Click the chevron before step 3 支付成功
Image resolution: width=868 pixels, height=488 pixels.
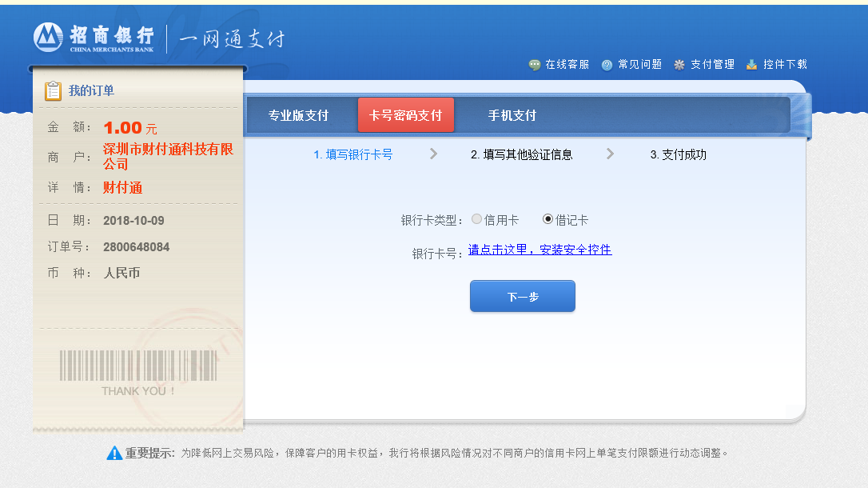610,154
